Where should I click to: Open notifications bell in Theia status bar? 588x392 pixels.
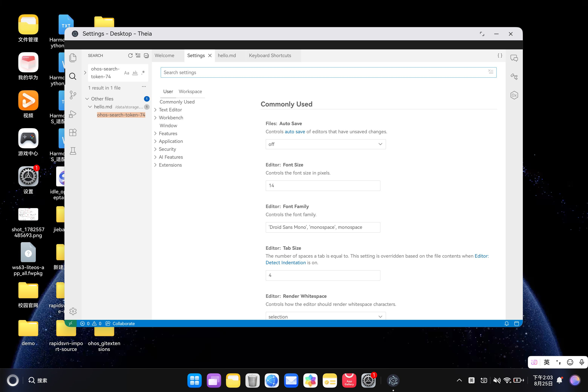tap(507, 324)
